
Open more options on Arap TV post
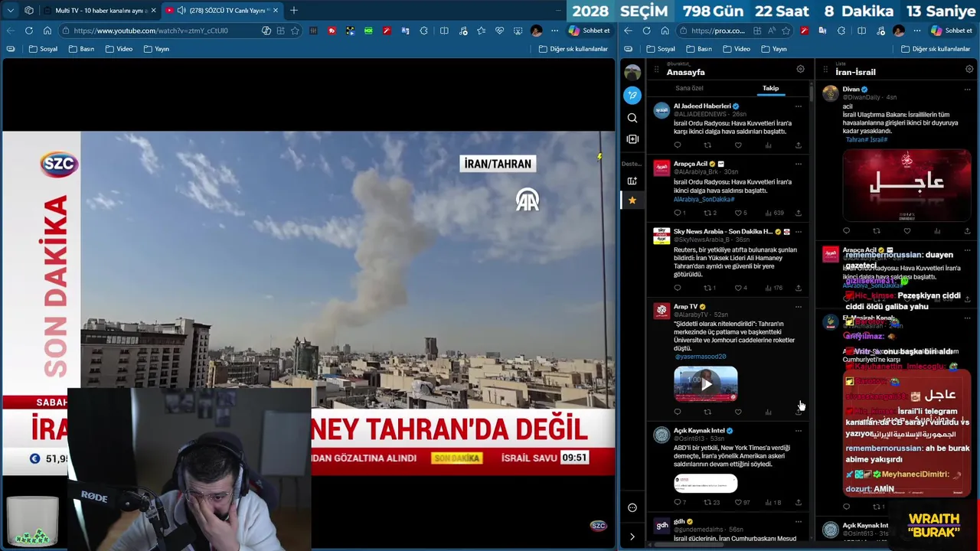pyautogui.click(x=798, y=307)
